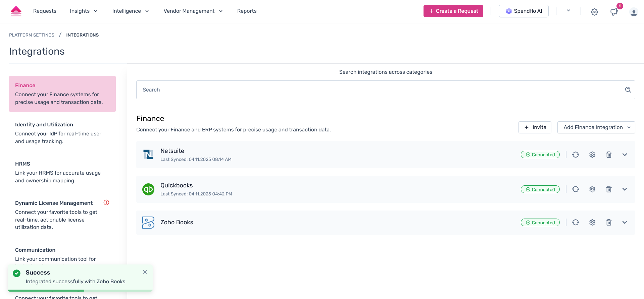
Task: Sync the Netsuite integration
Action: tap(576, 155)
